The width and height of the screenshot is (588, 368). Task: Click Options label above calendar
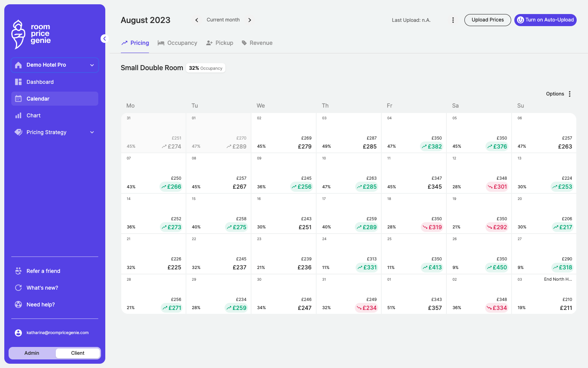pos(555,94)
